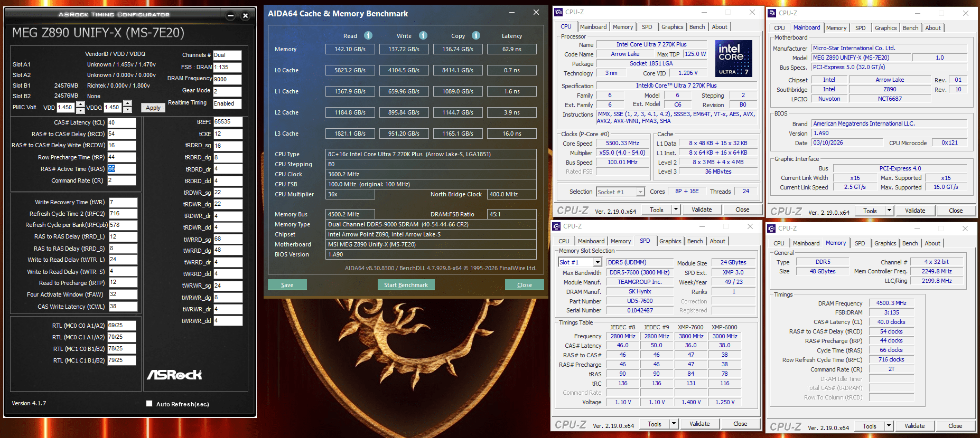Increase VDDQ voltage with the up stepper
The width and height of the screenshot is (980, 438).
pyautogui.click(x=127, y=104)
